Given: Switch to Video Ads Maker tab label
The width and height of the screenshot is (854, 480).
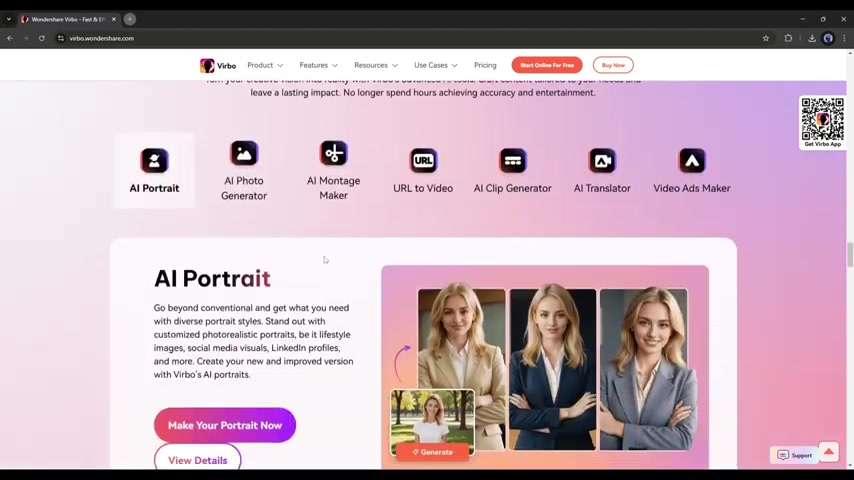Looking at the screenshot, I should pos(692,188).
